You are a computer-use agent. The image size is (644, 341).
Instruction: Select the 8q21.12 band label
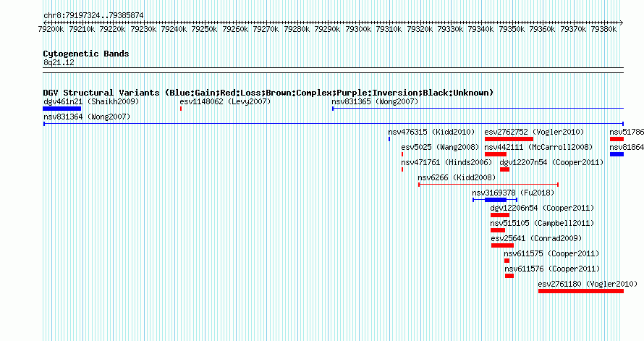(59, 62)
